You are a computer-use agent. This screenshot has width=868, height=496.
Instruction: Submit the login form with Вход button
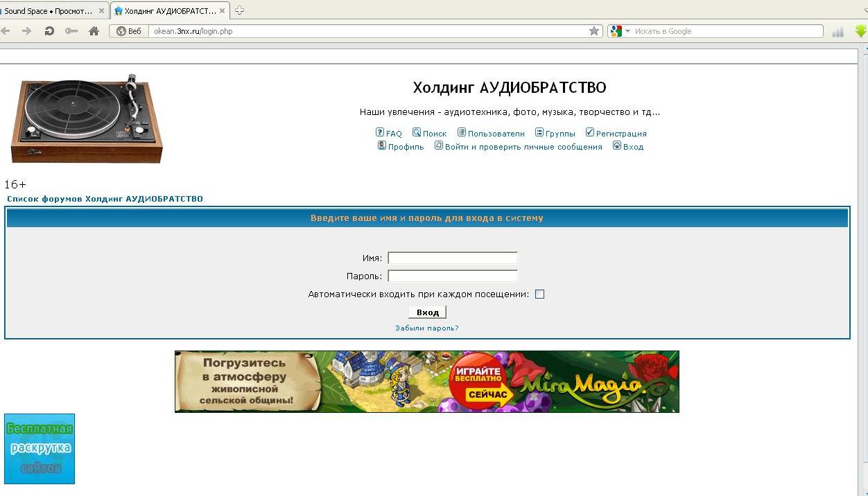[428, 312]
